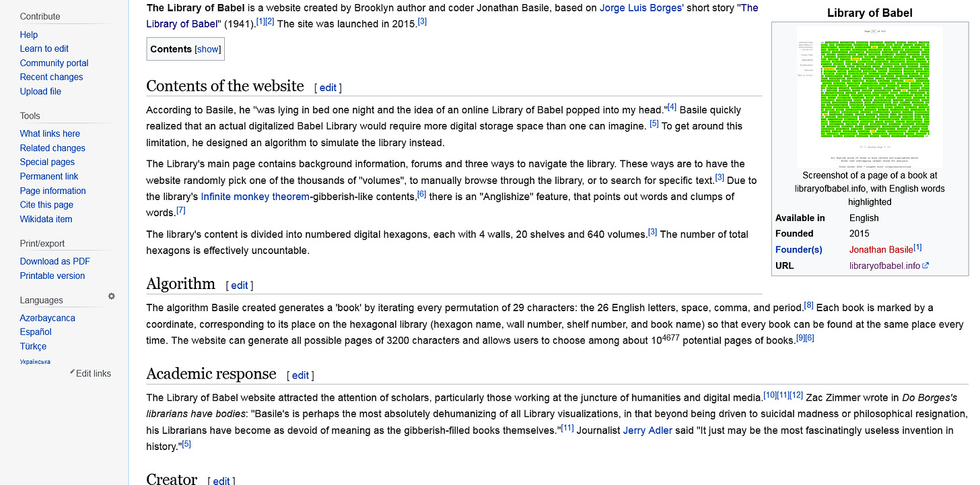
Task: Edit the Academic response section
Action: coord(300,376)
